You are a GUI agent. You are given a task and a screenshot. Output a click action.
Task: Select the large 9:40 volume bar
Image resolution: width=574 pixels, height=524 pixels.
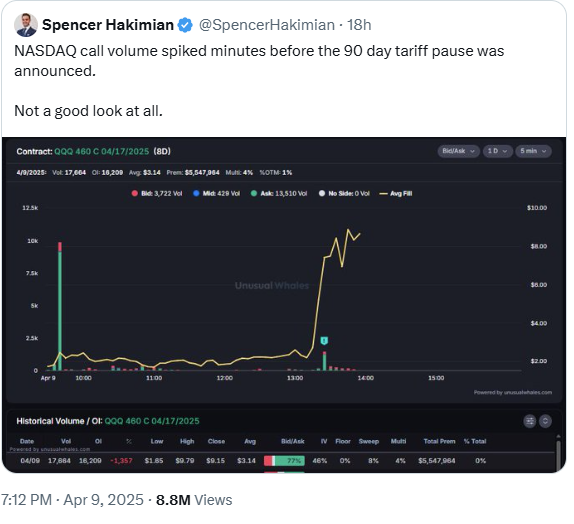click(x=60, y=306)
